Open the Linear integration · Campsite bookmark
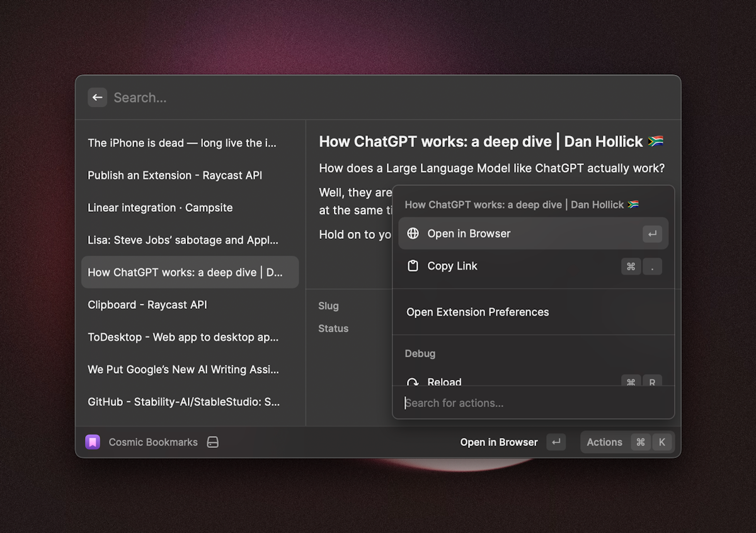 coord(160,208)
